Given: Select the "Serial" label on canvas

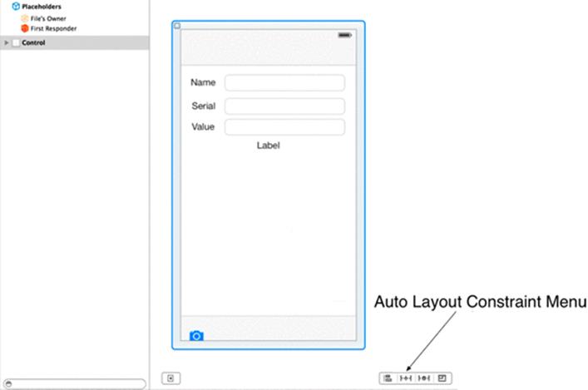Looking at the screenshot, I should pos(204,106).
